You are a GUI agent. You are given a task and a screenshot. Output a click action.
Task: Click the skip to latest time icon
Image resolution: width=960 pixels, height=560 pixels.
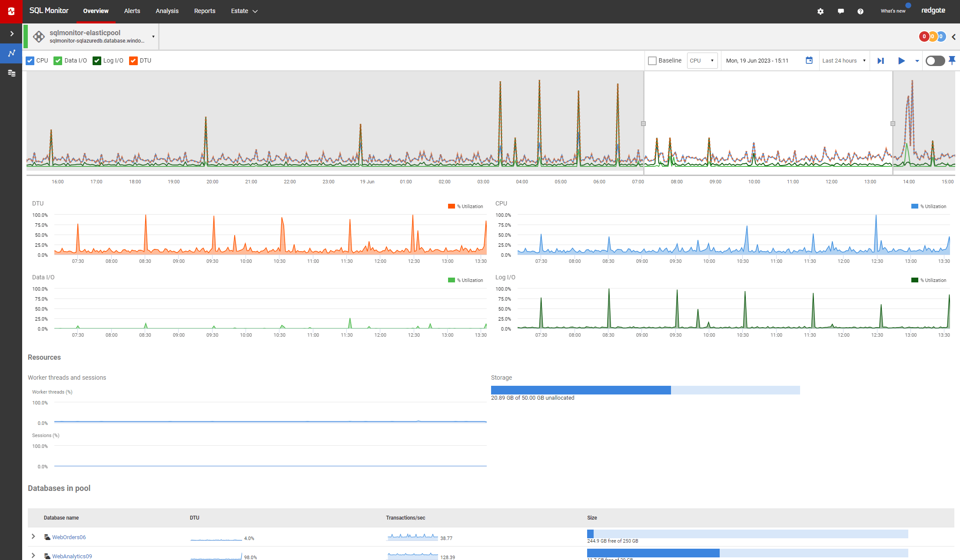[880, 61]
